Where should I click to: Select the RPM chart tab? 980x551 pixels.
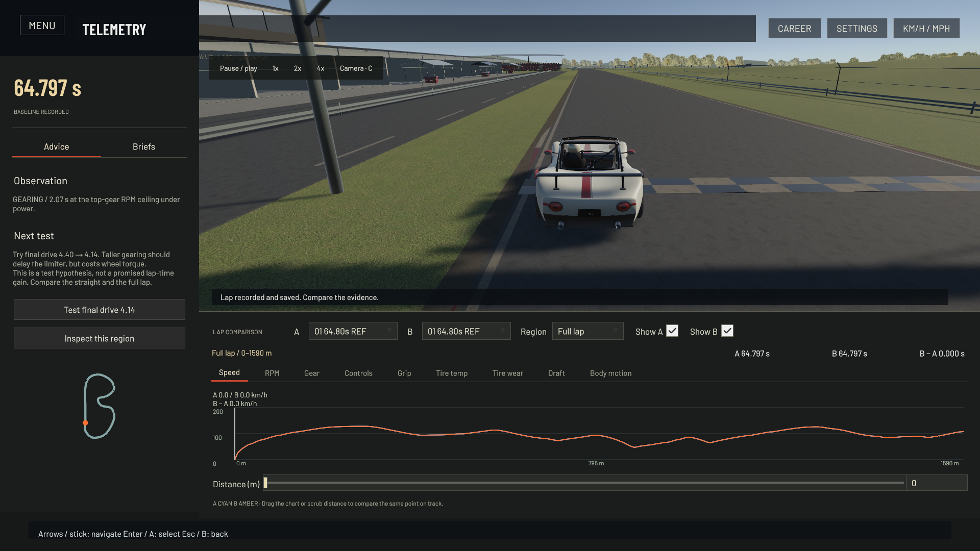click(272, 373)
